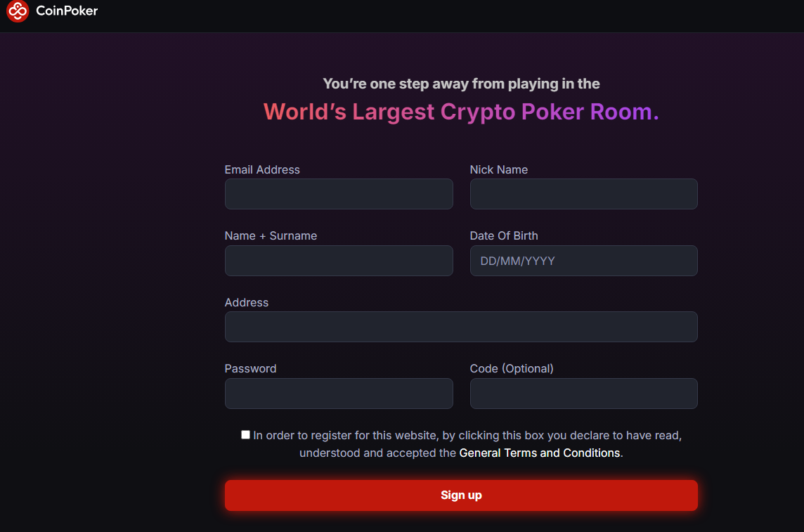Submit the form with Sign up button
Image resolution: width=804 pixels, height=532 pixels.
coord(461,495)
